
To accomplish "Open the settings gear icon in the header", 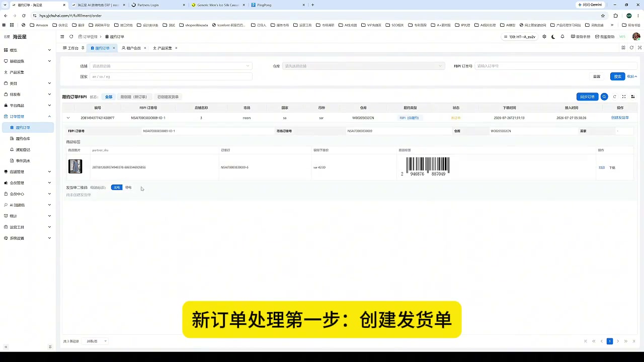I will [x=544, y=37].
